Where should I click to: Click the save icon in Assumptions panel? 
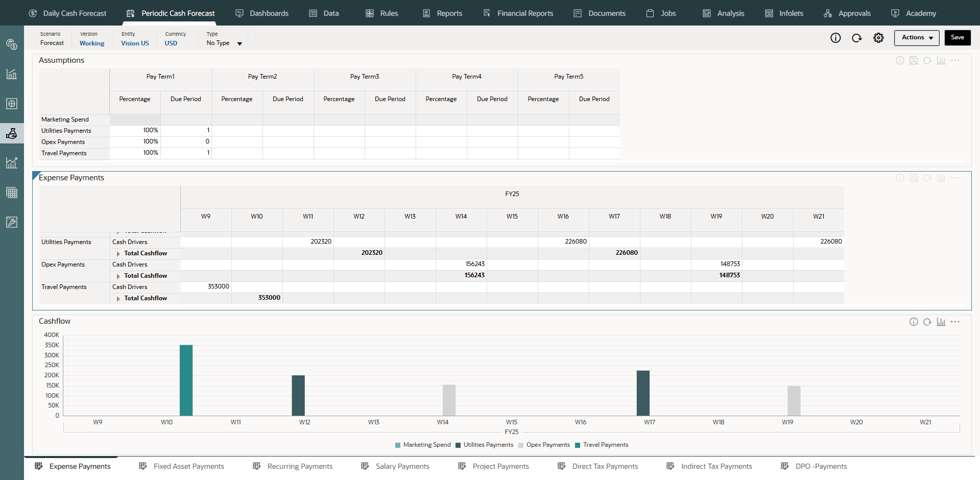pos(914,60)
